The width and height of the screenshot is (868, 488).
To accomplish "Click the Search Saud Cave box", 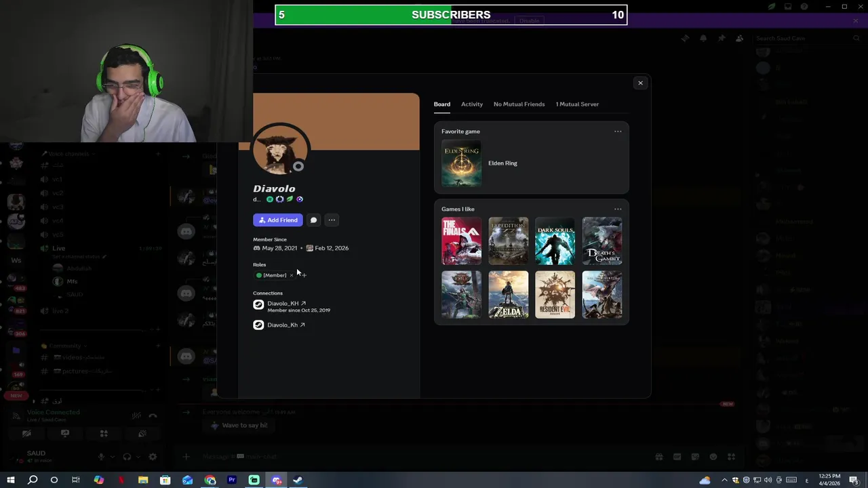I will 807,39.
